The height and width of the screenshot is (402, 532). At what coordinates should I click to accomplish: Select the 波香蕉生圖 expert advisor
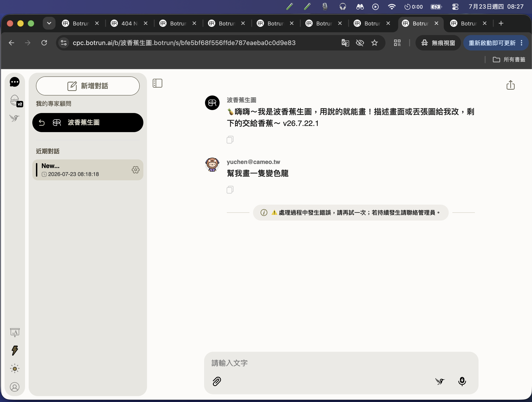pyautogui.click(x=88, y=123)
